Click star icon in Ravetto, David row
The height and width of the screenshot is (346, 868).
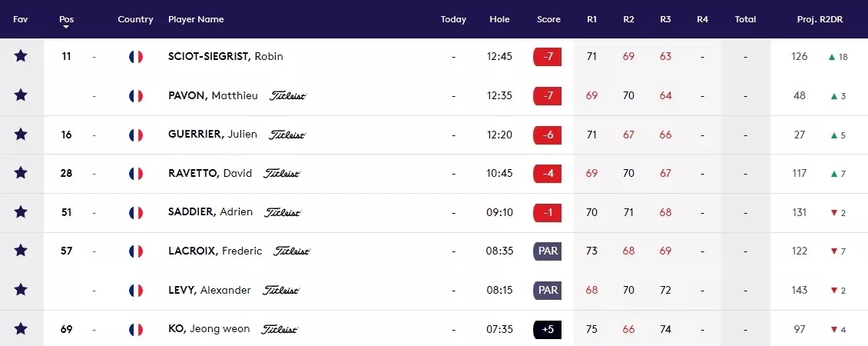21,173
